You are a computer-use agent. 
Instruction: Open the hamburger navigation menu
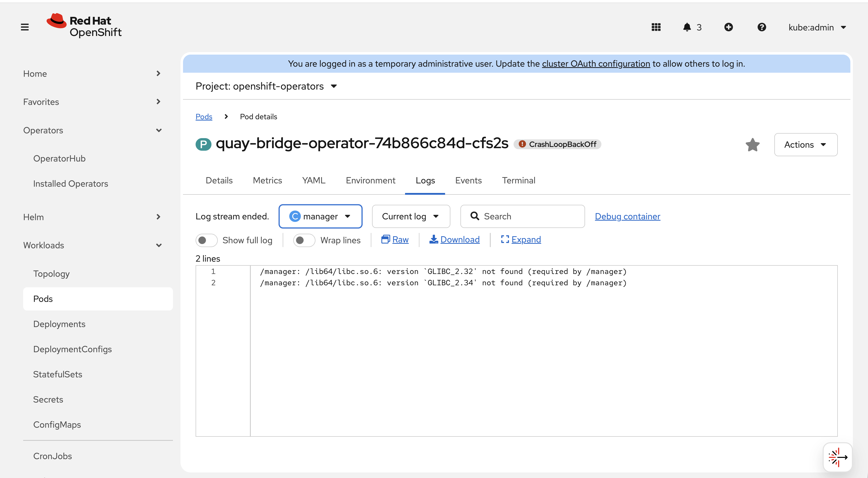point(25,27)
